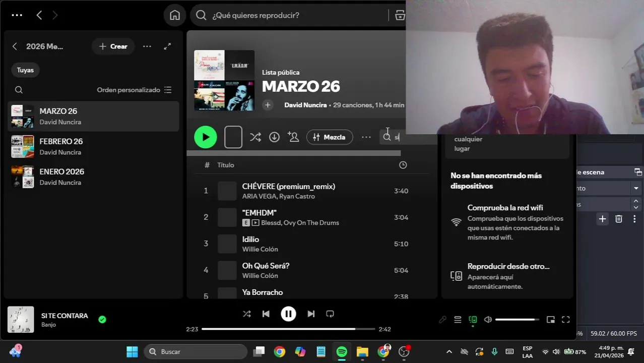Toggle repeat in the player bar
Screen dimensions: 644x363
pos(330,314)
